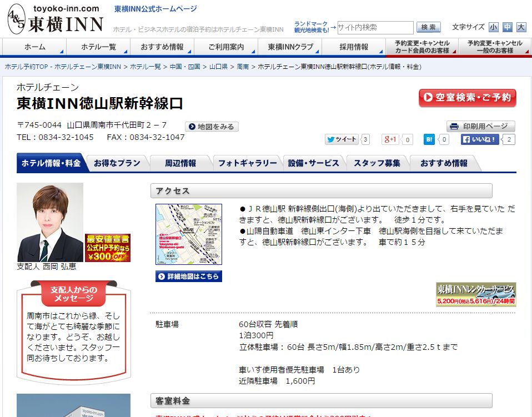Click the Facebook like count 2
532x417 pixels.
[509, 139]
